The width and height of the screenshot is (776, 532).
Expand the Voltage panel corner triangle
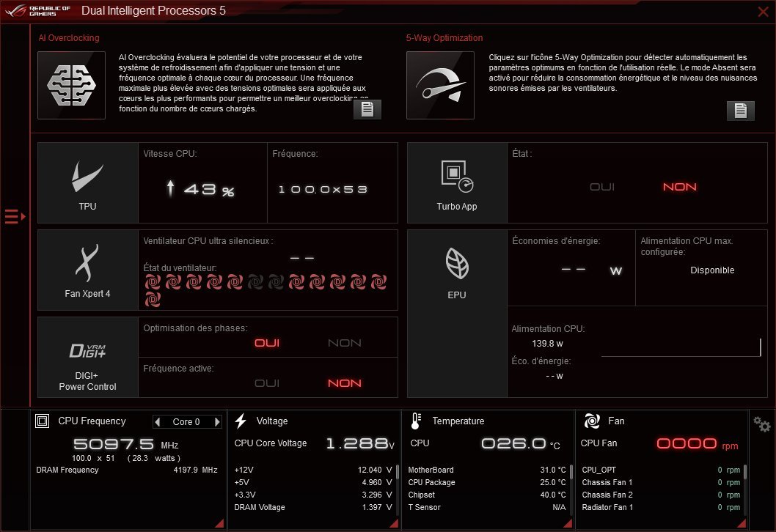pos(394,523)
